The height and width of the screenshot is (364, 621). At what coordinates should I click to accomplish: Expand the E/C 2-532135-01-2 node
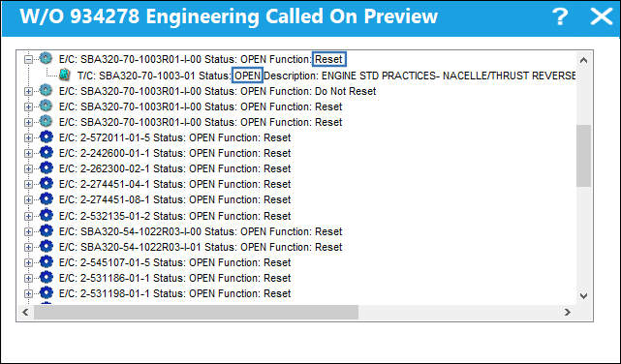[28, 217]
